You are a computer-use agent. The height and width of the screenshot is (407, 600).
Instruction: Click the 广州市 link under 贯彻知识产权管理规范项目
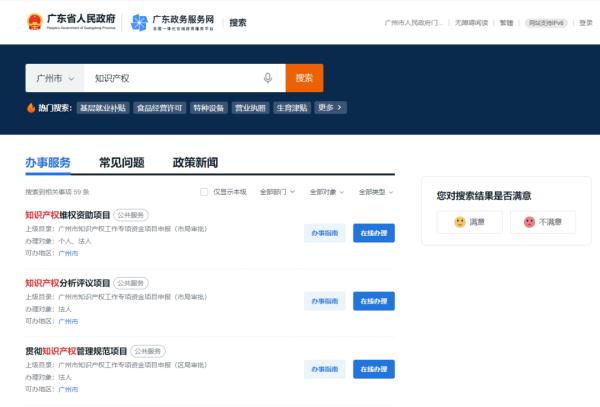[x=68, y=389]
